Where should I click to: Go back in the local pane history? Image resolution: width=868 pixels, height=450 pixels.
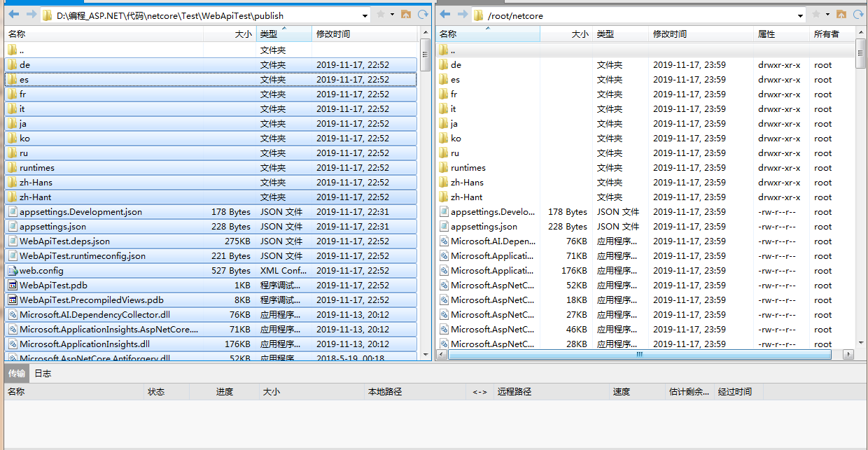tap(14, 15)
